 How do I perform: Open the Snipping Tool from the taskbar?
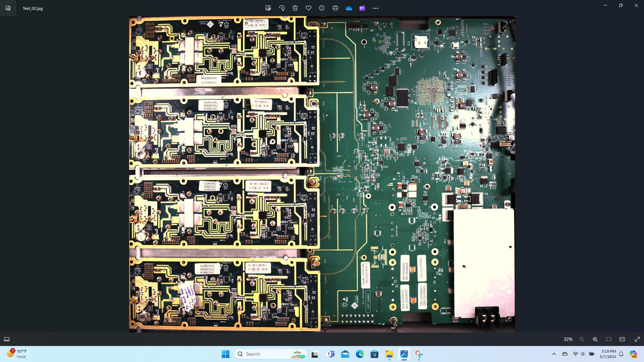419,354
